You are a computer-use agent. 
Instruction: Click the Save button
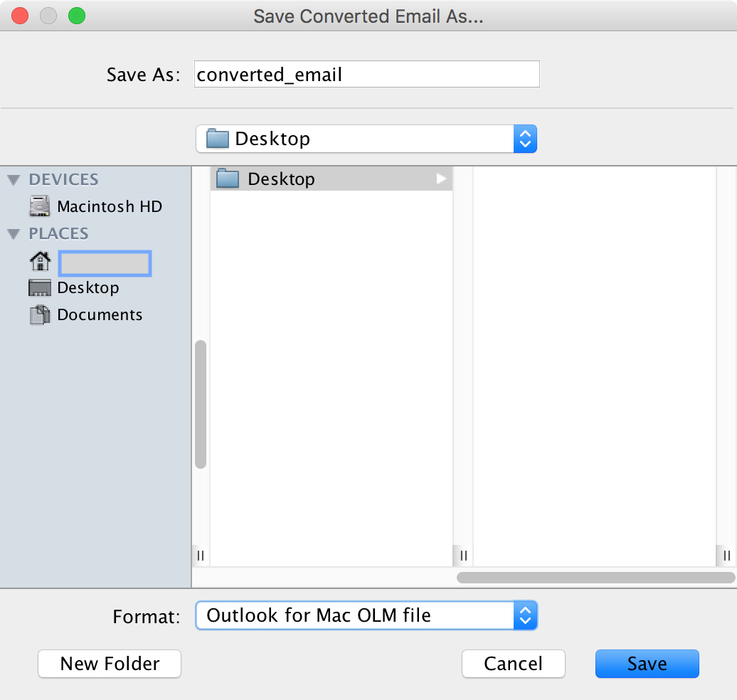click(647, 664)
